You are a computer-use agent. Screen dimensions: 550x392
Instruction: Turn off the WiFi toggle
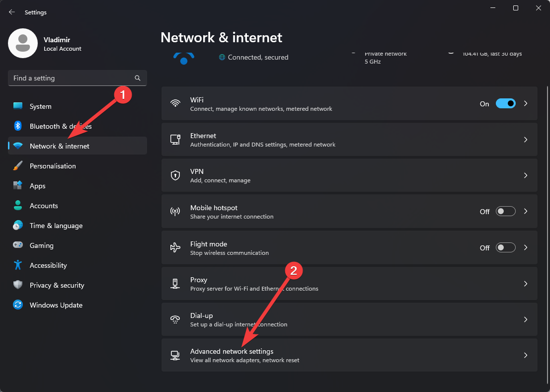[x=505, y=104]
